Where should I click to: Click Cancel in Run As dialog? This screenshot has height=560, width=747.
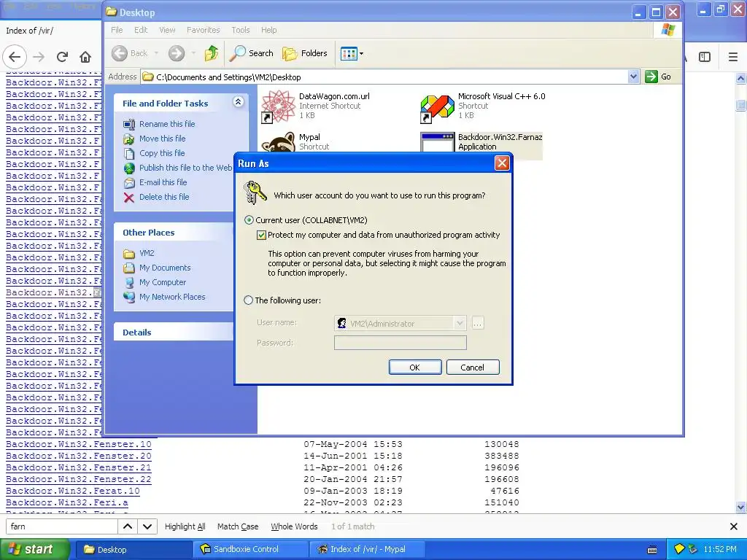pyautogui.click(x=473, y=367)
